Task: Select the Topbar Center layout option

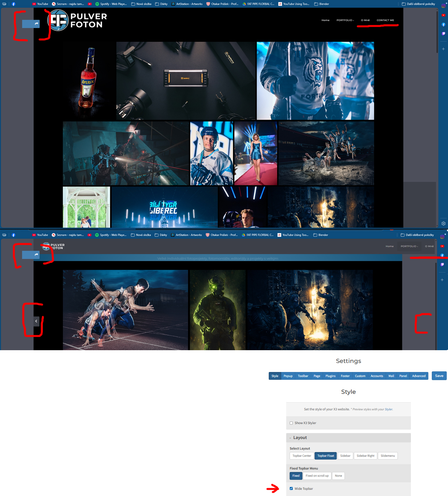Action: coord(302,456)
